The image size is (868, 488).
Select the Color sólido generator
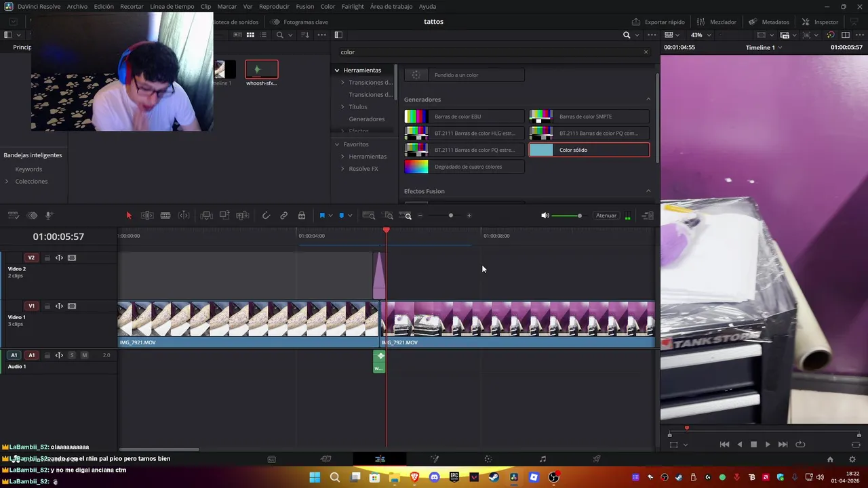589,150
